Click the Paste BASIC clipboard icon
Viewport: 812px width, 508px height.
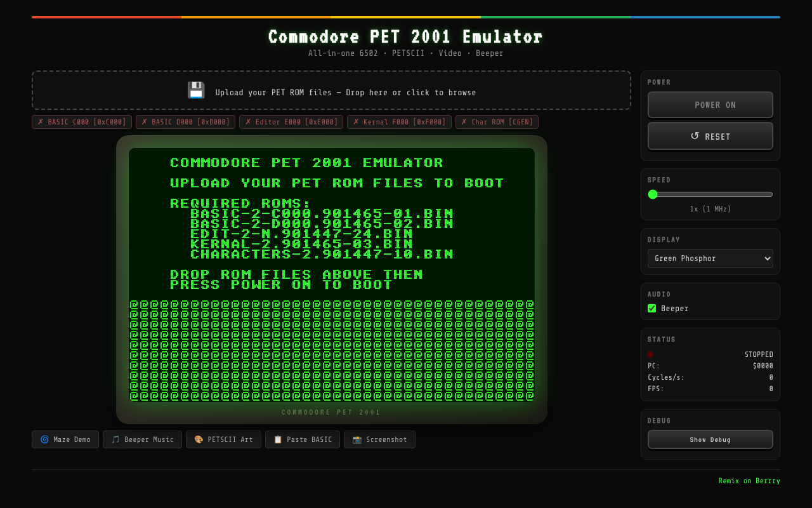click(x=278, y=439)
